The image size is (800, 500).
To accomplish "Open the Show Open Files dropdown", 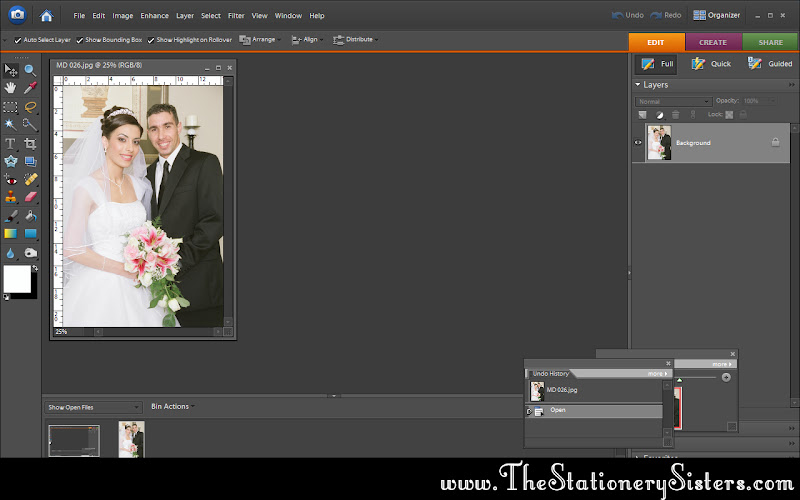I will pos(93,407).
